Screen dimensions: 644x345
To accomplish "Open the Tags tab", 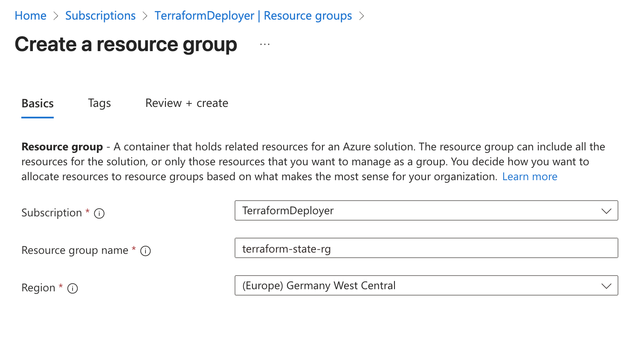I will tap(99, 103).
